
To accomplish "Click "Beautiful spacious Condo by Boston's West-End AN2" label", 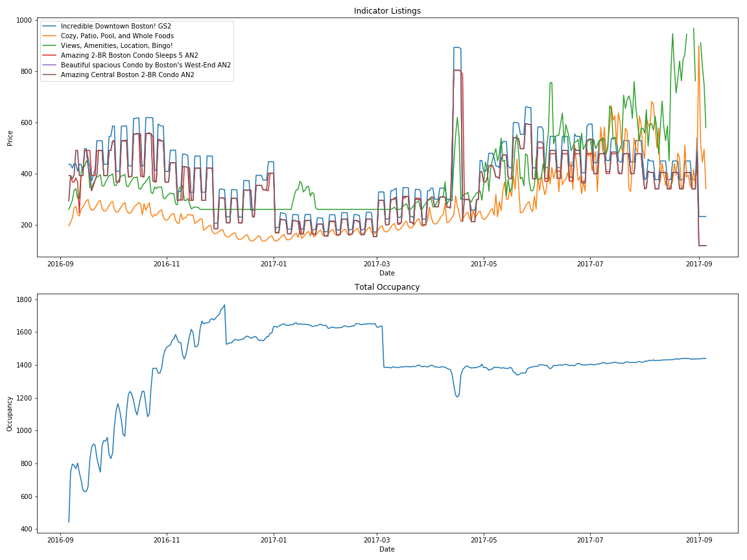I will [146, 65].
